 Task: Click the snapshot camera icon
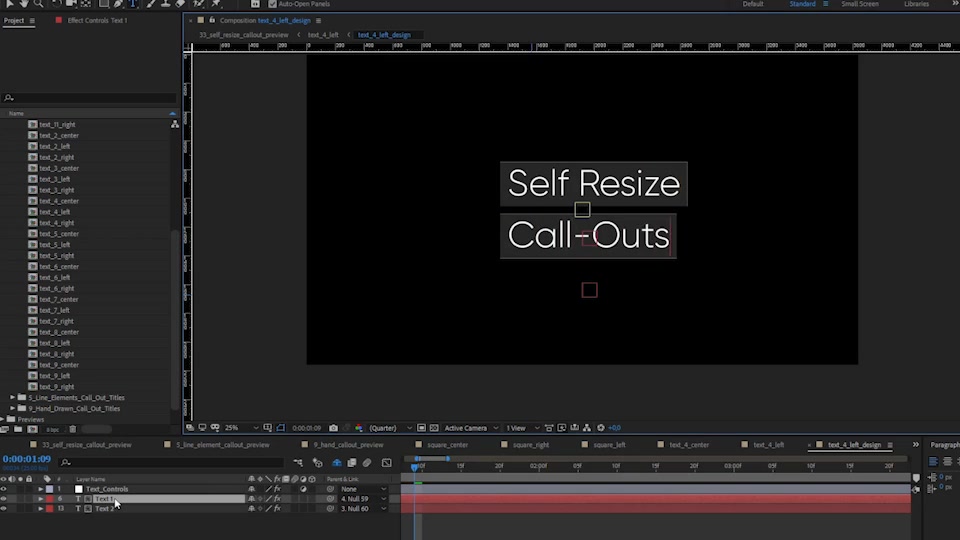(333, 428)
